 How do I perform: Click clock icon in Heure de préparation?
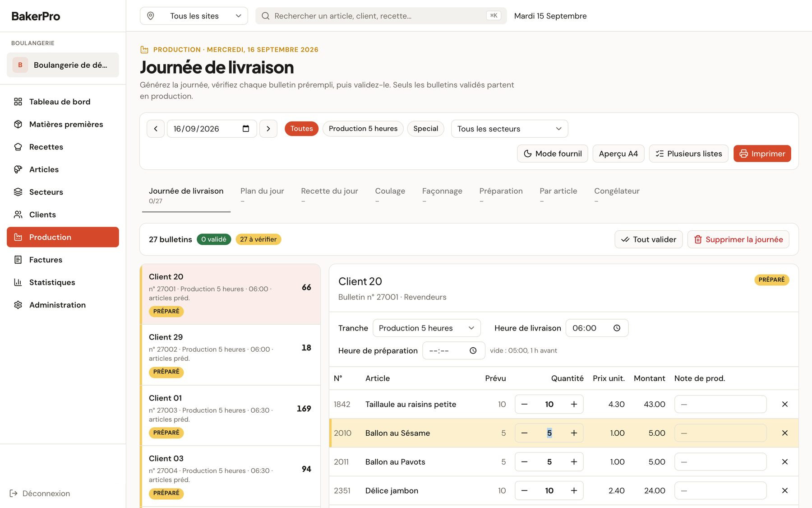coord(473,351)
